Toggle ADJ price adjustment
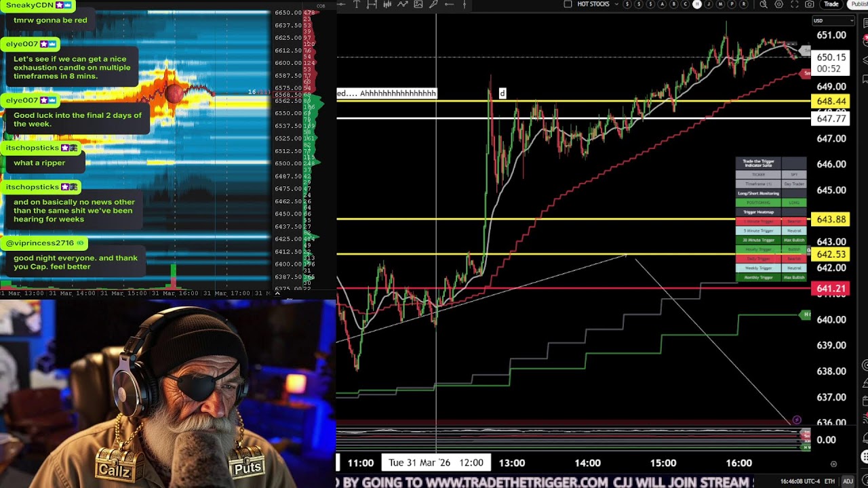The height and width of the screenshot is (488, 868). (848, 481)
